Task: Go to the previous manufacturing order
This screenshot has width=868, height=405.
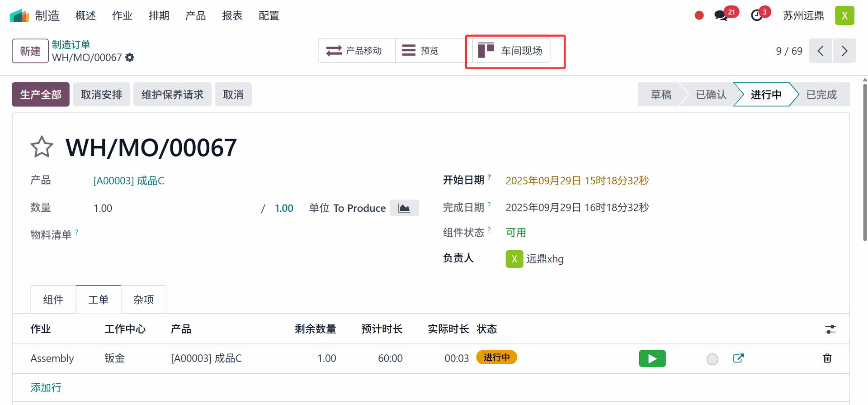Action: [821, 51]
